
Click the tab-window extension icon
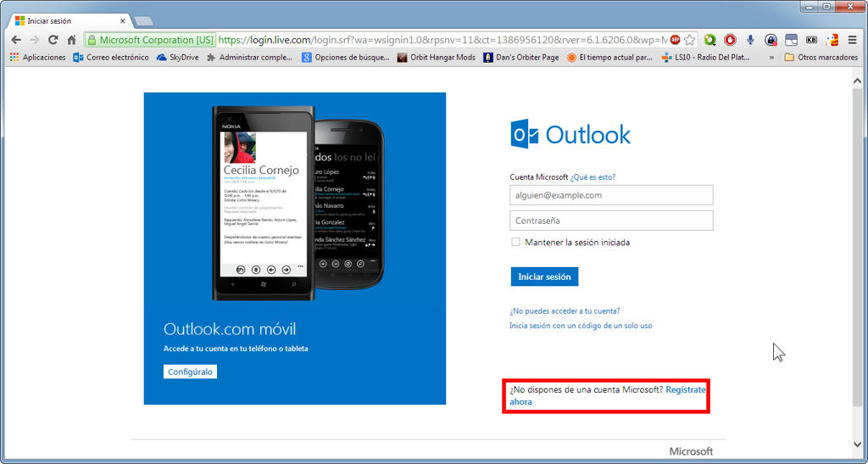(x=791, y=40)
